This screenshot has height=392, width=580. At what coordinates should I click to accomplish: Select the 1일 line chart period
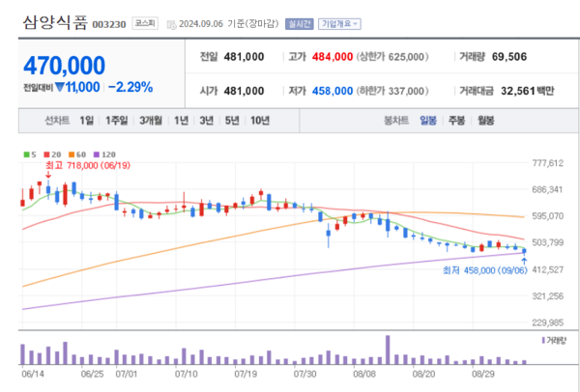pos(87,121)
